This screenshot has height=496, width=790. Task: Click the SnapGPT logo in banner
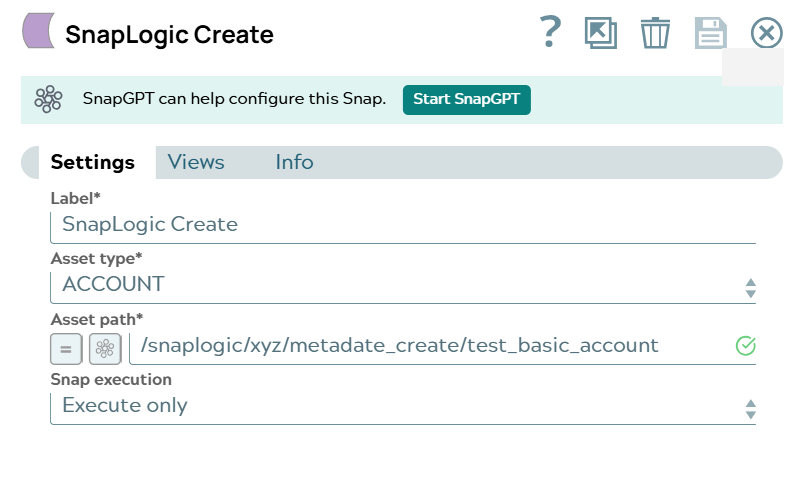[48, 99]
